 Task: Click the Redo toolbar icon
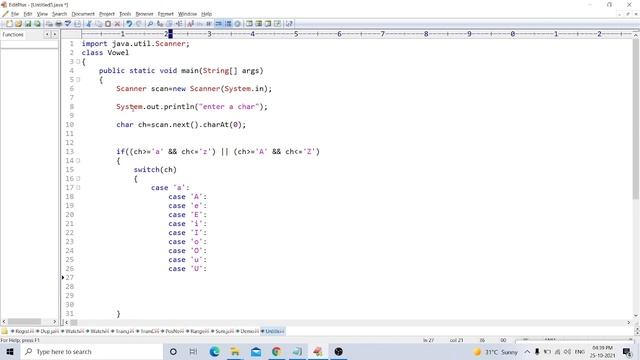click(138, 24)
